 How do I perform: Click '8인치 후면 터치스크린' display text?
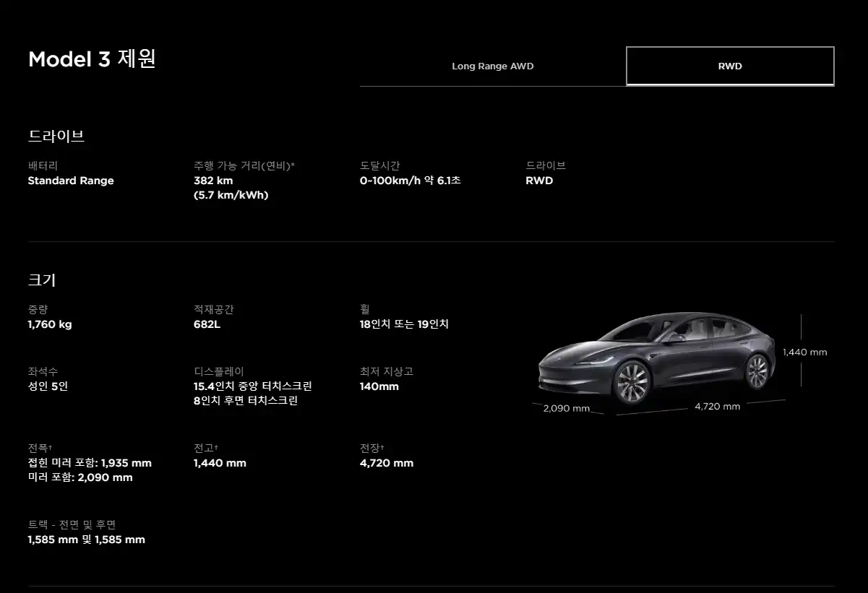click(246, 401)
